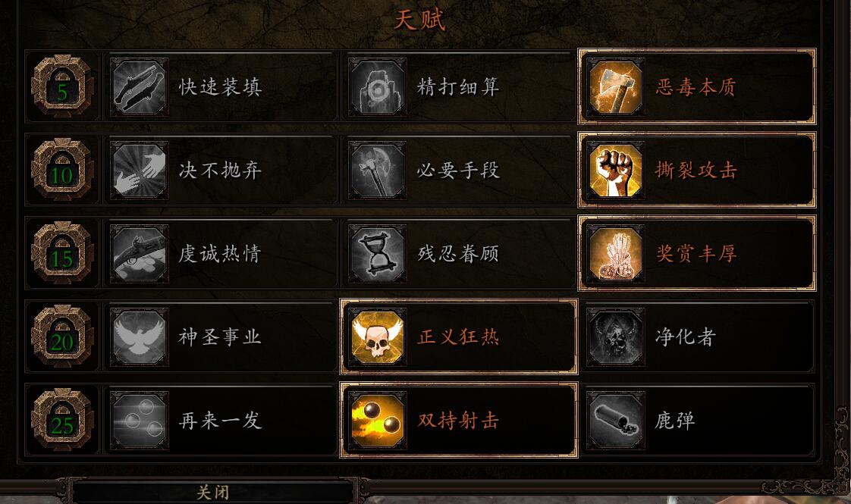Select the 净化者 demon face icon
The image size is (851, 504).
click(615, 337)
